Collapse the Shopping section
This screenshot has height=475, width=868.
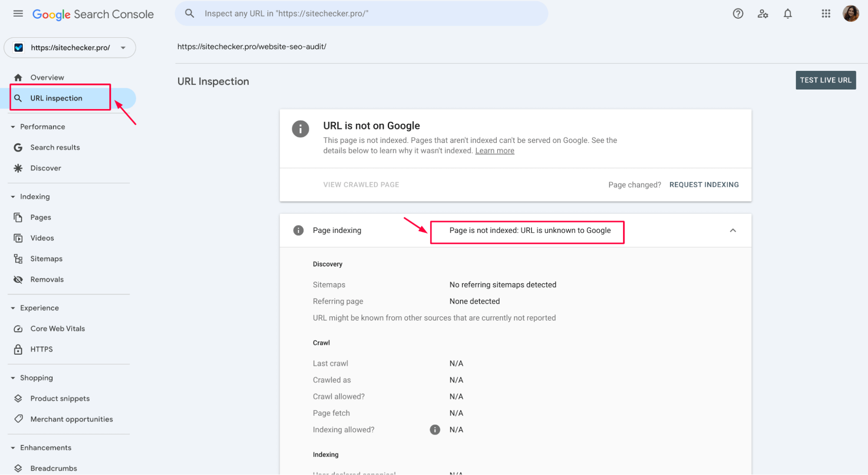[x=13, y=378]
